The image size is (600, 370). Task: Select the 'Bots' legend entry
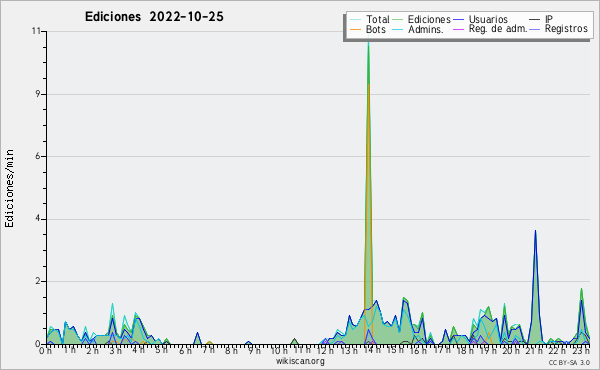coord(376,29)
